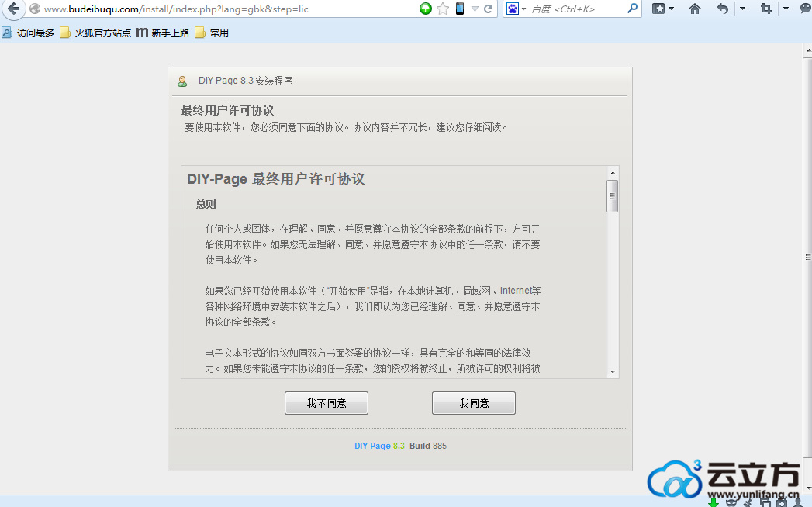Go back using the browser back arrow
812x507 pixels.
[x=14, y=9]
